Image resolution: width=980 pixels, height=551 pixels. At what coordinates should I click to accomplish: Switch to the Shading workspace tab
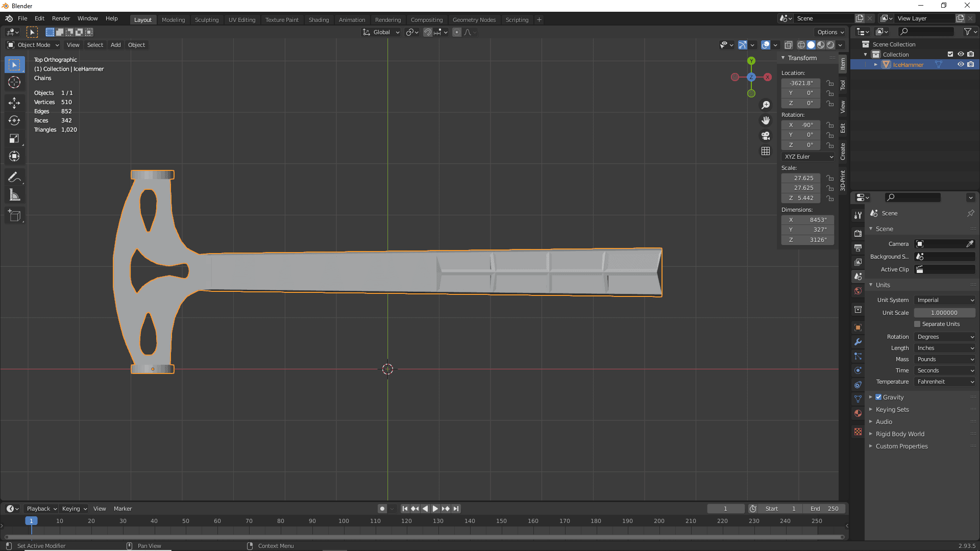coord(318,20)
